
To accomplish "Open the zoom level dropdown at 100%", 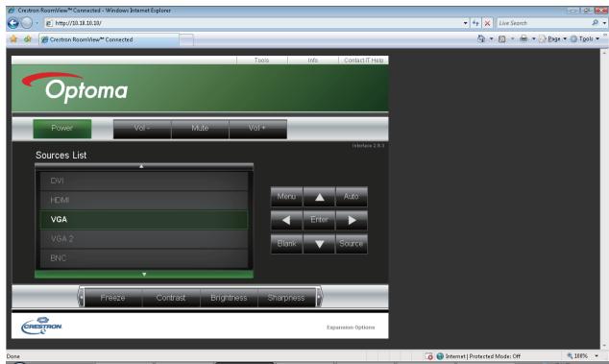I will tap(597, 356).
